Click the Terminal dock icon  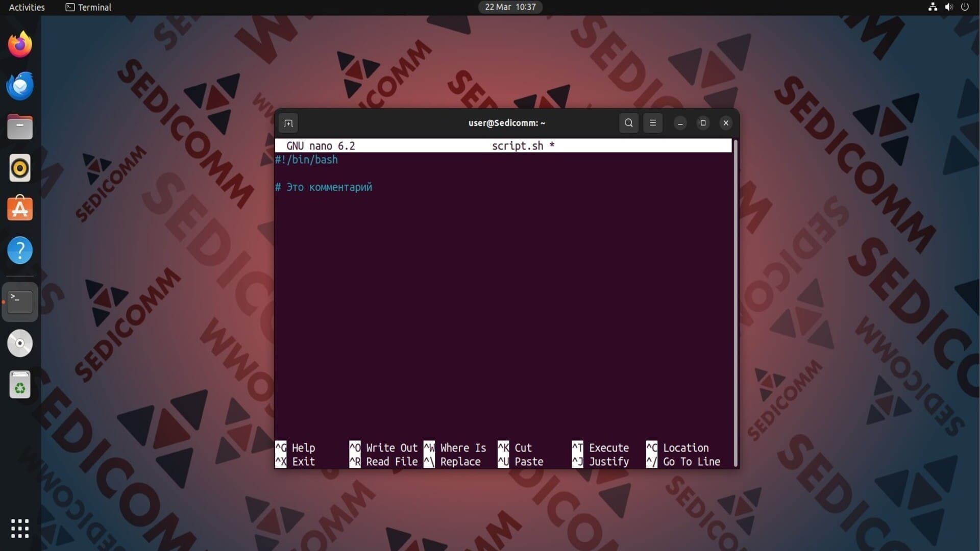pos(20,302)
